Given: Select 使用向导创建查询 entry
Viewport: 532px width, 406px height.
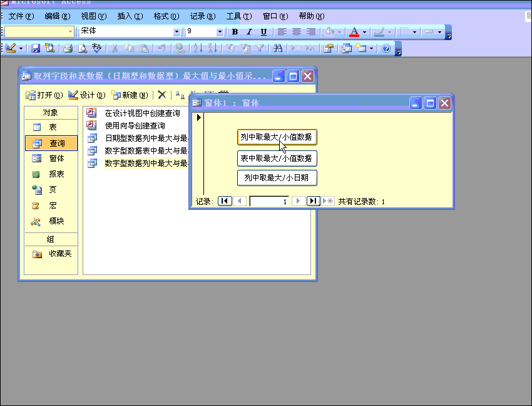Looking at the screenshot, I should point(126,126).
